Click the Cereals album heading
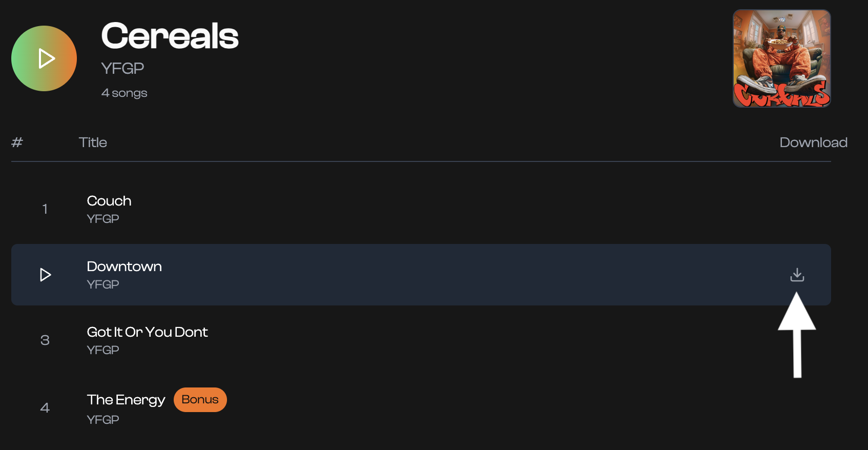 tap(170, 36)
